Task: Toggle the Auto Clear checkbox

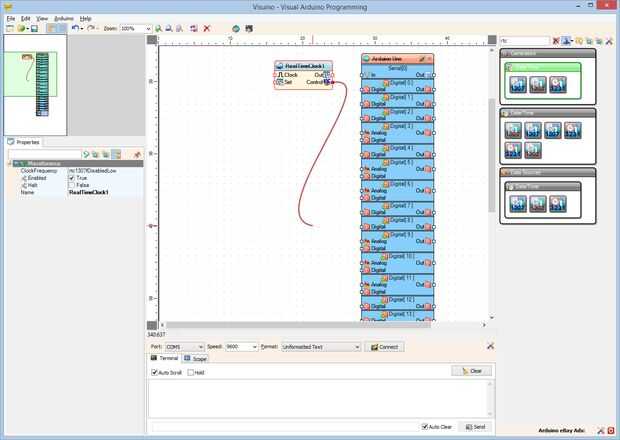Action: 425,427
